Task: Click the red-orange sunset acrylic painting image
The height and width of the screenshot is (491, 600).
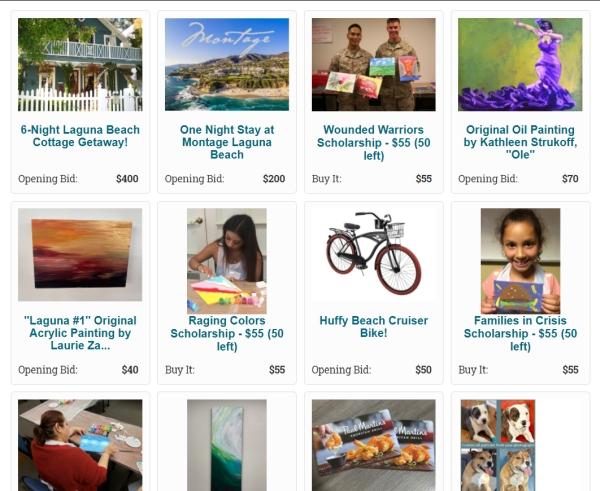Action: click(80, 254)
